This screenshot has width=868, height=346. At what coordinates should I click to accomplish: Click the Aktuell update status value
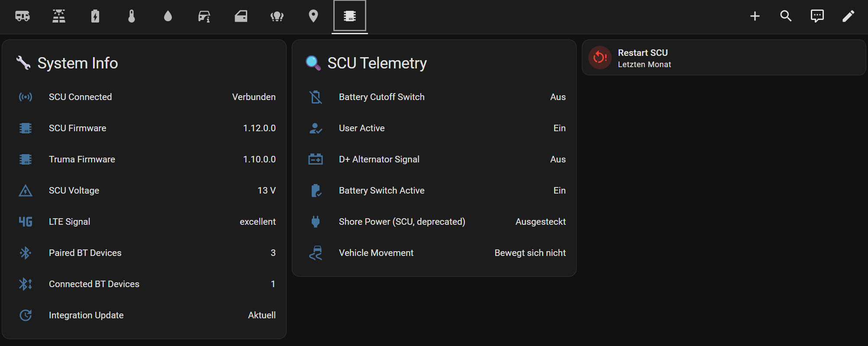262,315
